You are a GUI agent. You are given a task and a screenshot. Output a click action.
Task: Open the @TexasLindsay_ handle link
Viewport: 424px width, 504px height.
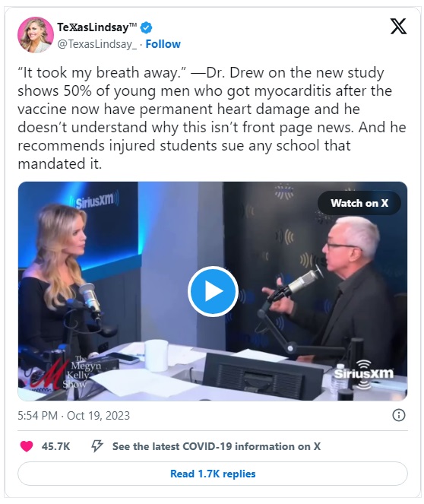(x=97, y=44)
